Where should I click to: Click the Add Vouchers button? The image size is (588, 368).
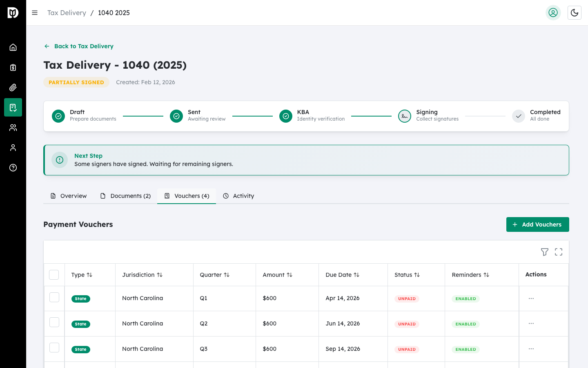pos(537,224)
